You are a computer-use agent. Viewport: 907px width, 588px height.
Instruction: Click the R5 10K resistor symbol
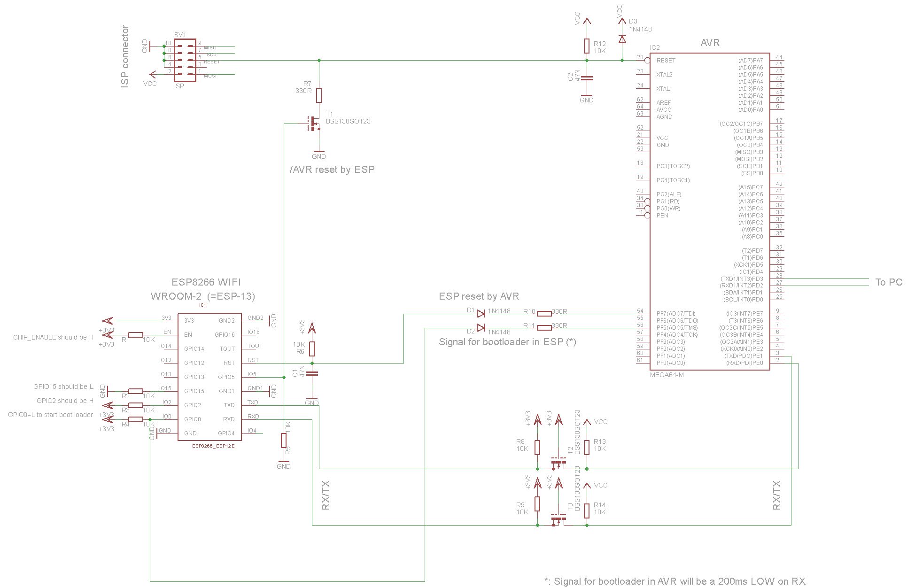tap(284, 441)
